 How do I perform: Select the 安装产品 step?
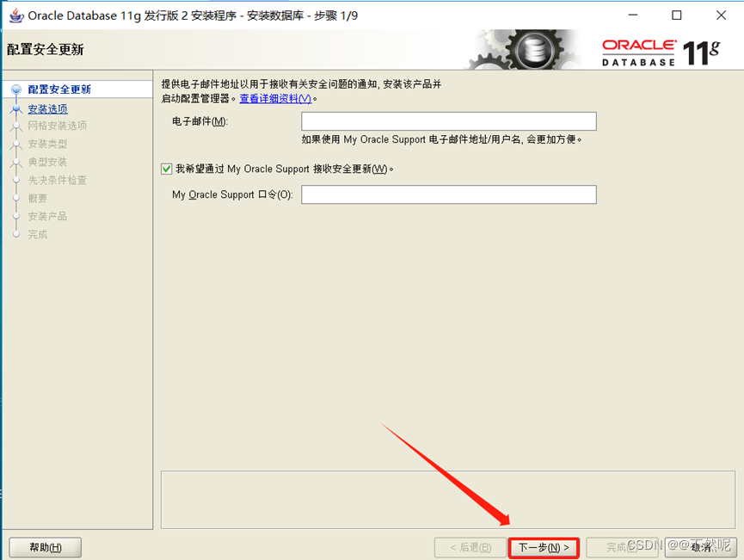pyautogui.click(x=47, y=217)
